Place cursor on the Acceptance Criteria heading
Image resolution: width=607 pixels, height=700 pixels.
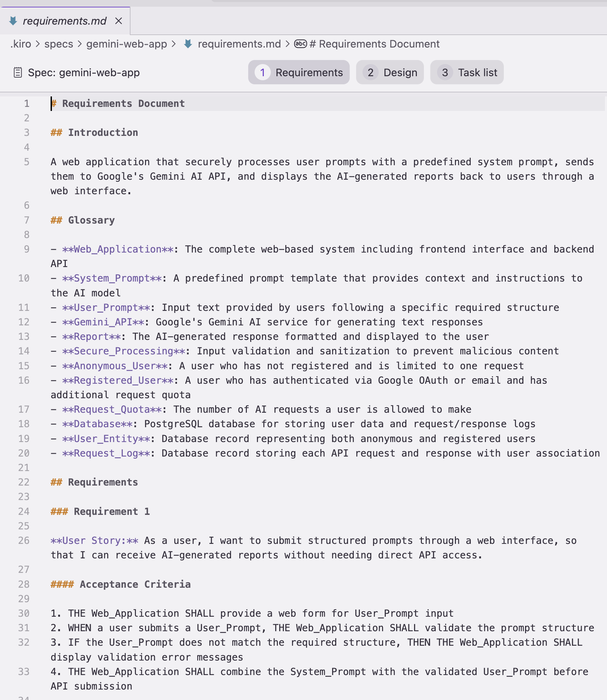click(x=135, y=584)
